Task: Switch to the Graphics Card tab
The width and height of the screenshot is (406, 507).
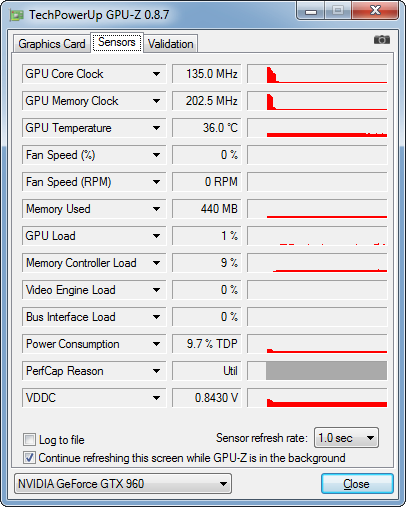Action: click(x=52, y=44)
